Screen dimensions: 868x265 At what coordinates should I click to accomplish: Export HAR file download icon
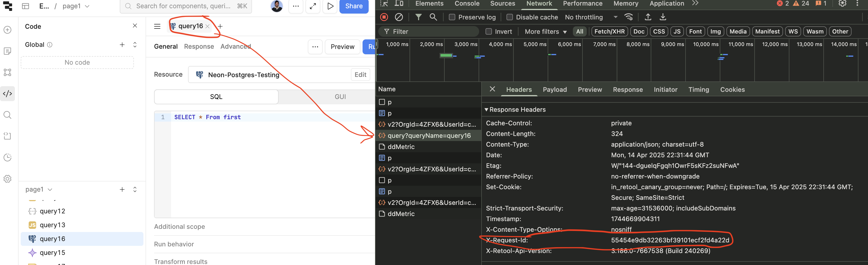pos(662,17)
